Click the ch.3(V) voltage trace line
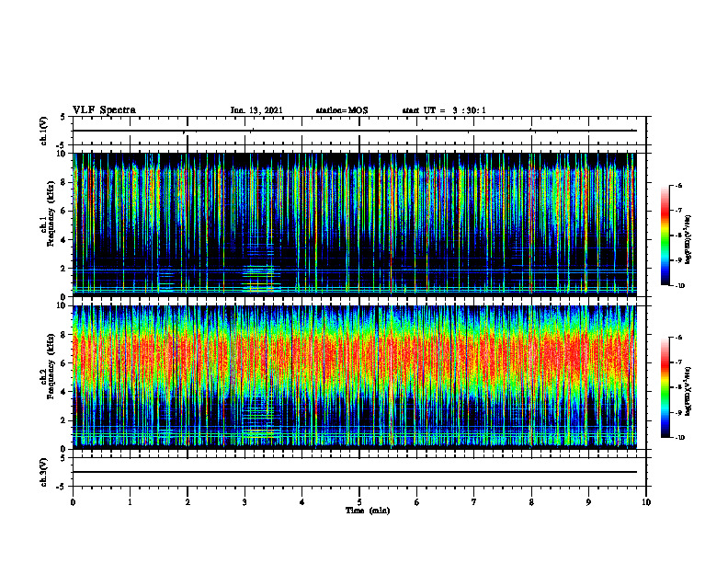The height and width of the screenshot is (563, 728). [x=355, y=472]
